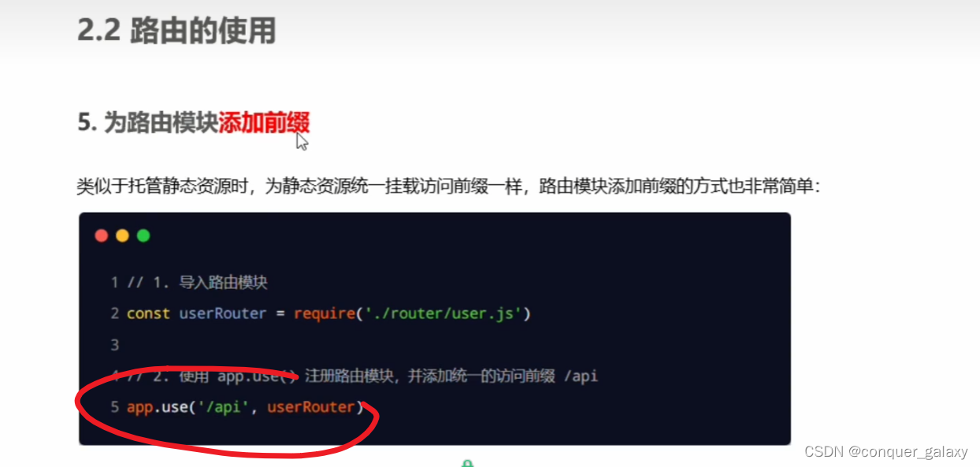Click userRouter argument on line 5
Viewport: 980px width, 467px height.
[x=311, y=408]
